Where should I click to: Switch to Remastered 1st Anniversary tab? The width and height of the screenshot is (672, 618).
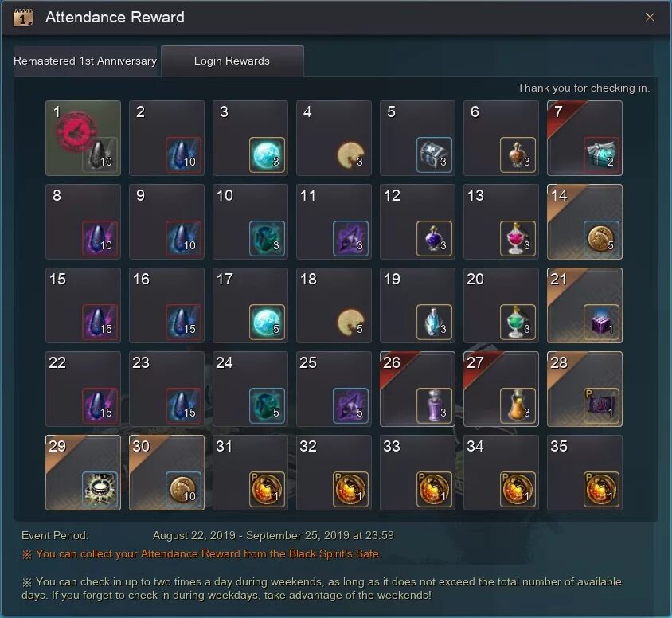click(x=85, y=61)
